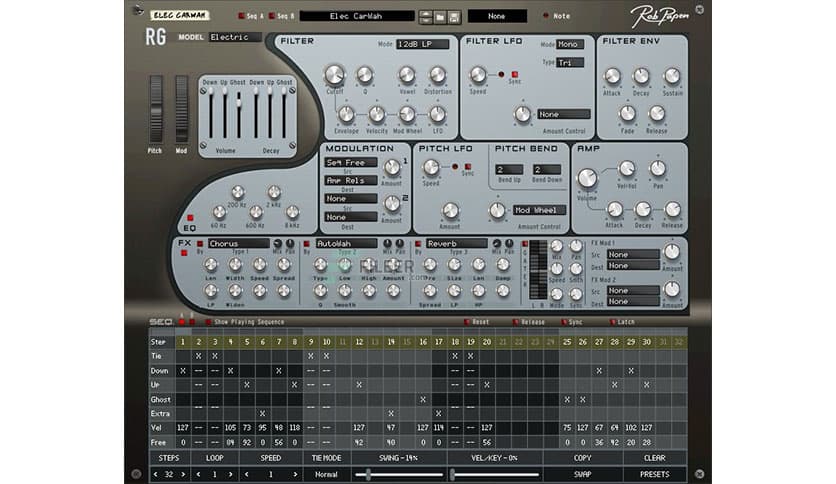Click the COPY sequencer button
This screenshot has height=484, width=836.
click(582, 458)
